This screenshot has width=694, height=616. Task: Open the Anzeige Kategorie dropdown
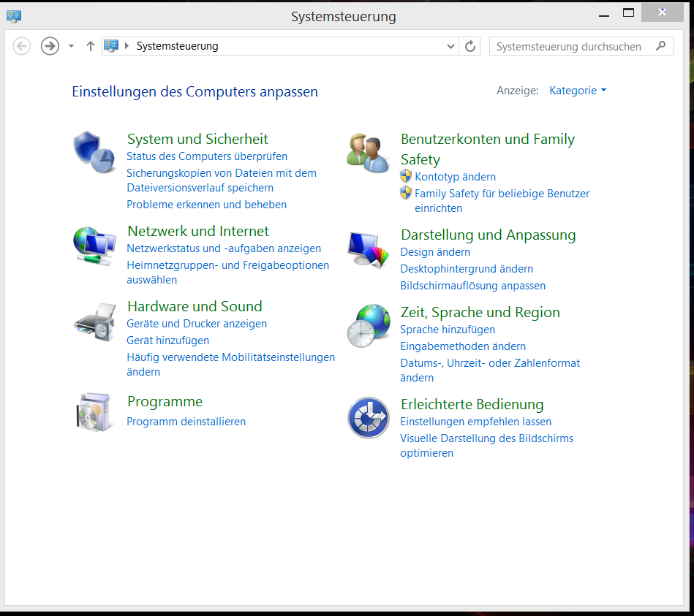[578, 91]
